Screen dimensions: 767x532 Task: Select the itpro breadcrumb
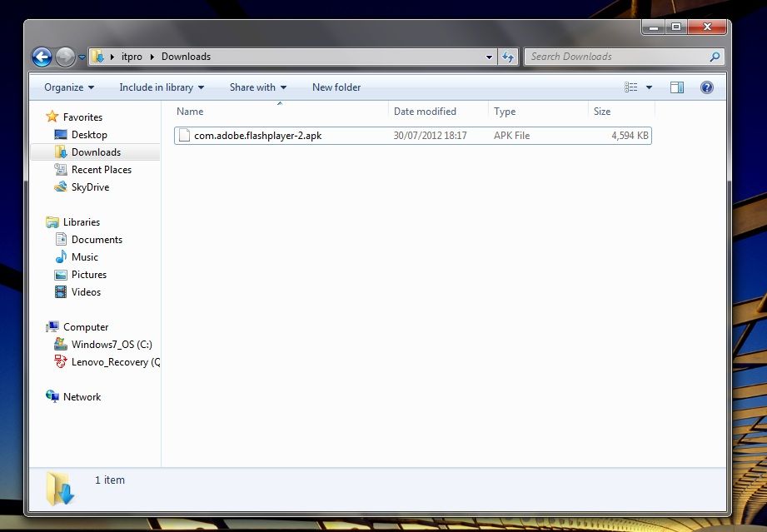[132, 57]
